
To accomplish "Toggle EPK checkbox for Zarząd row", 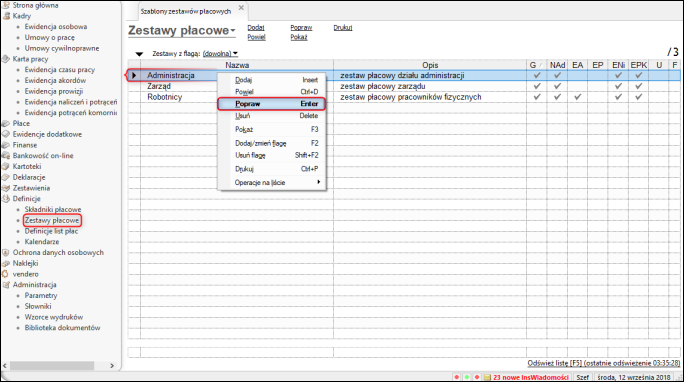I will [x=639, y=86].
